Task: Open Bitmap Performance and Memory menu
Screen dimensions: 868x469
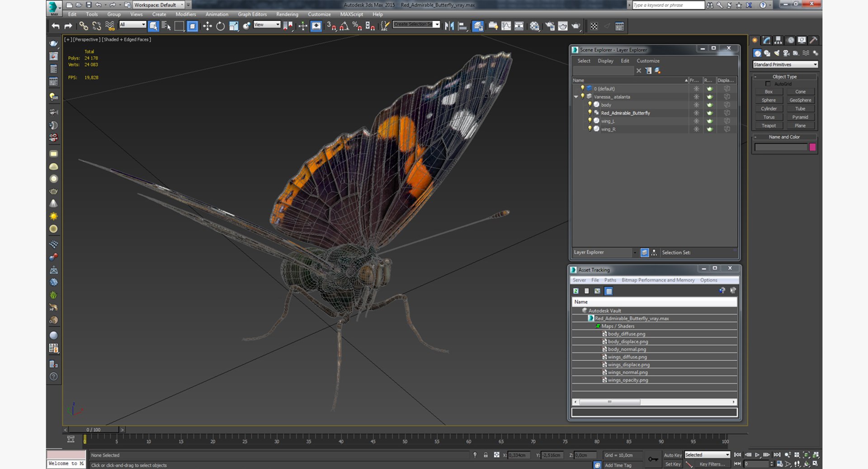Action: [x=658, y=280]
